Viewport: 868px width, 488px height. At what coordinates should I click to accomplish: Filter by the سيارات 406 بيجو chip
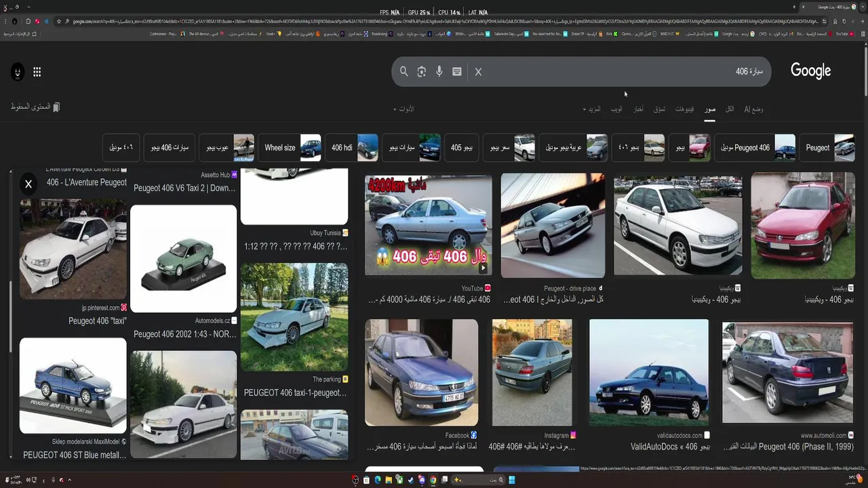[x=170, y=148]
